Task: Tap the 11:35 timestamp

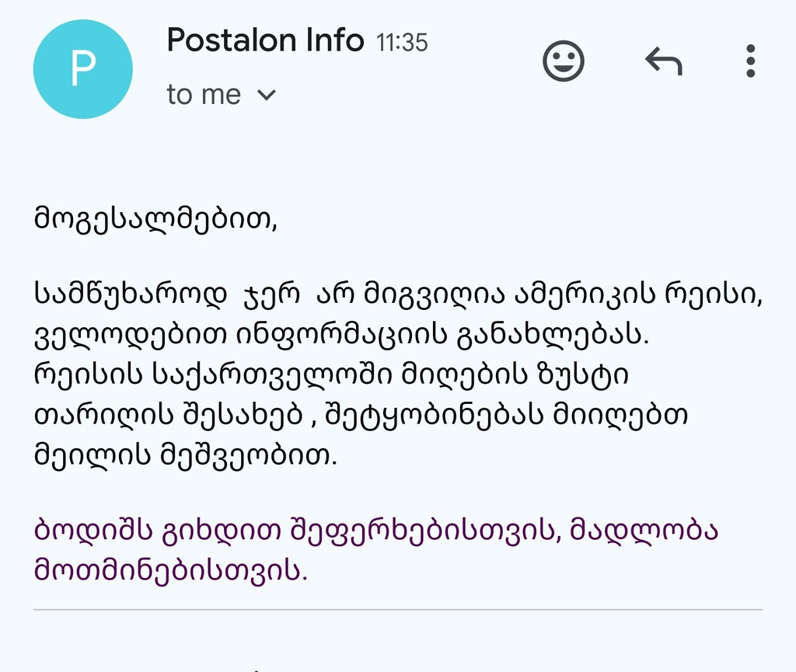Action: tap(402, 43)
